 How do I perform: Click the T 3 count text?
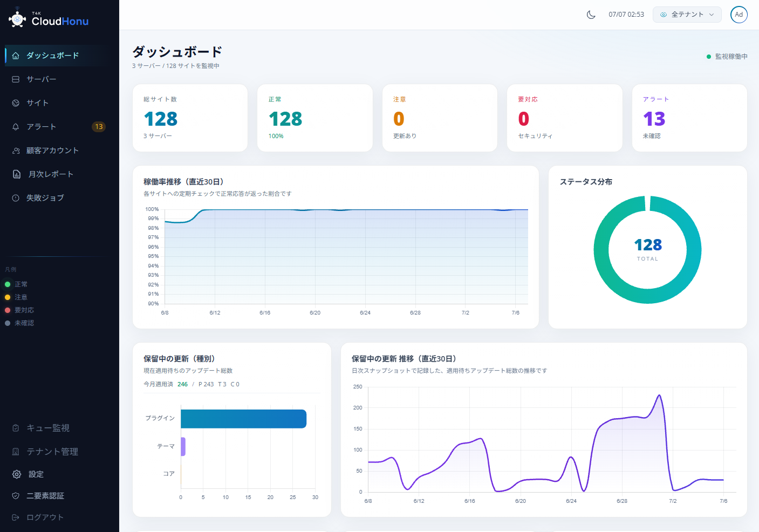coord(222,384)
